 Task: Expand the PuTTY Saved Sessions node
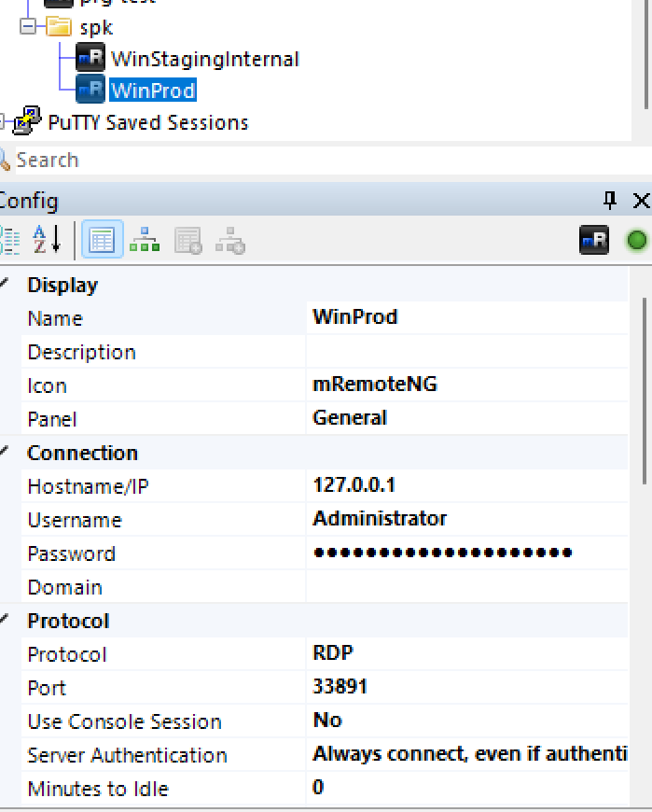click(x=2, y=121)
